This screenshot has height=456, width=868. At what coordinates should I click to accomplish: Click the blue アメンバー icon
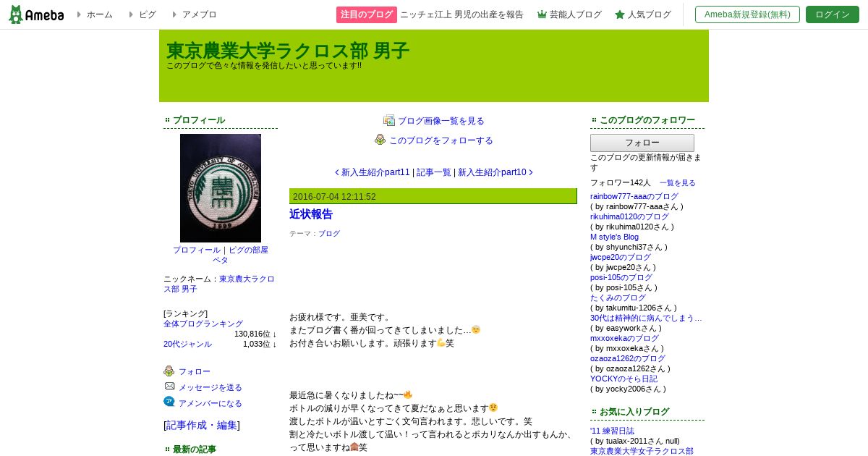[169, 402]
